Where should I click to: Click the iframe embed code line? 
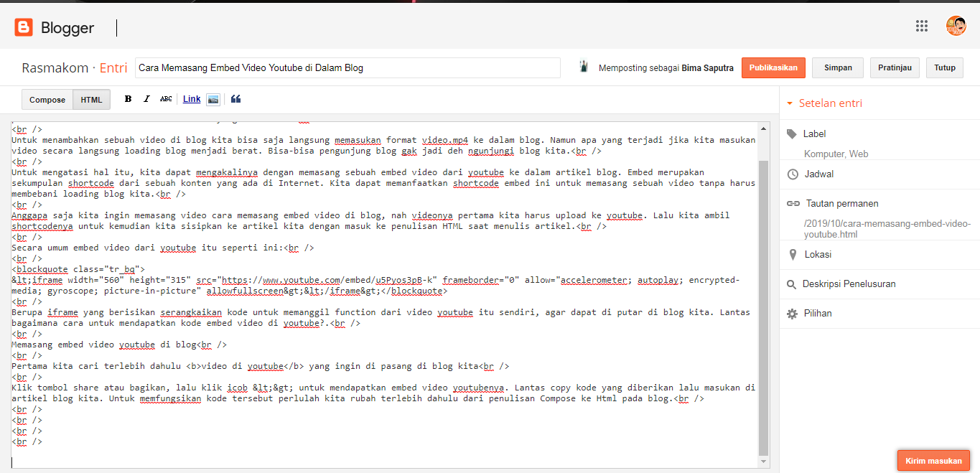point(375,286)
